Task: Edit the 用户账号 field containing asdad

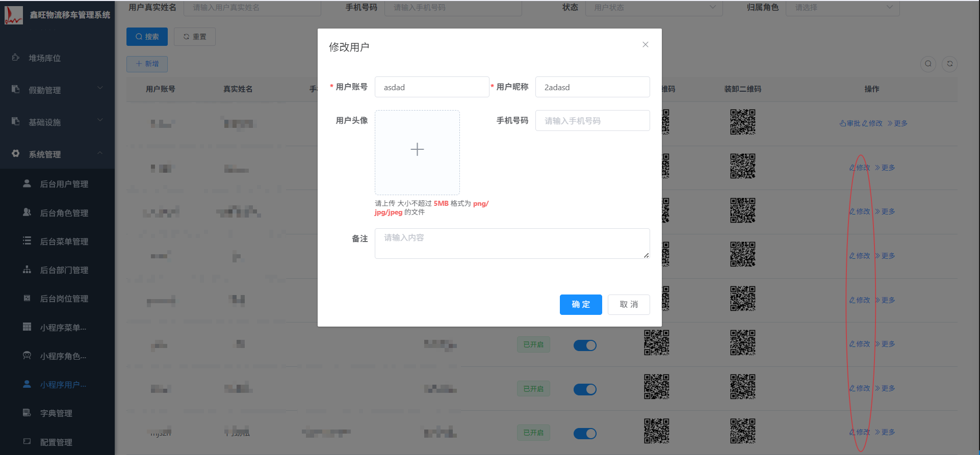Action: (x=432, y=87)
